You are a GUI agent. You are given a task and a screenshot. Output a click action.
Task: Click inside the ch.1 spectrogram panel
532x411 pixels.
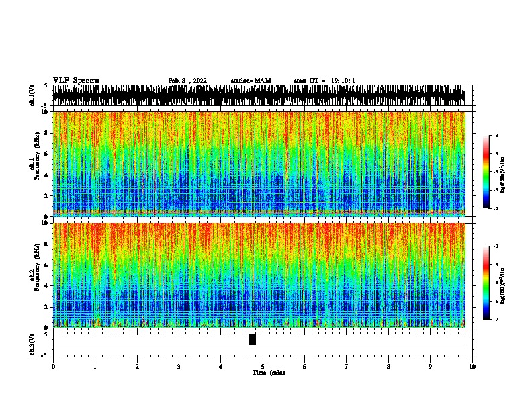coord(259,164)
